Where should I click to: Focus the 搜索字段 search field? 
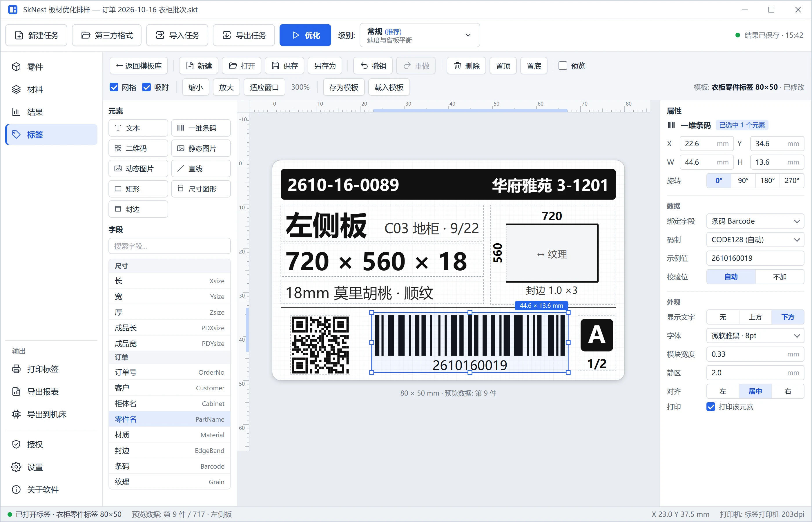169,246
